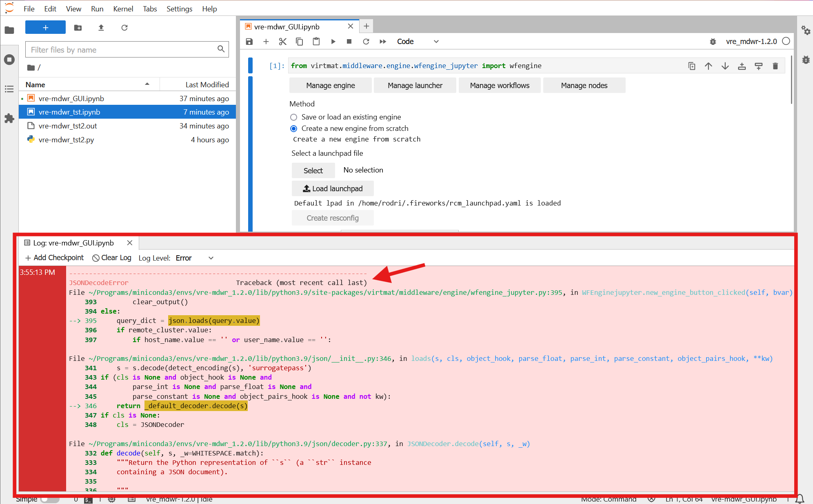Save the notebook with the disk icon
The width and height of the screenshot is (813, 504).
[x=249, y=42]
